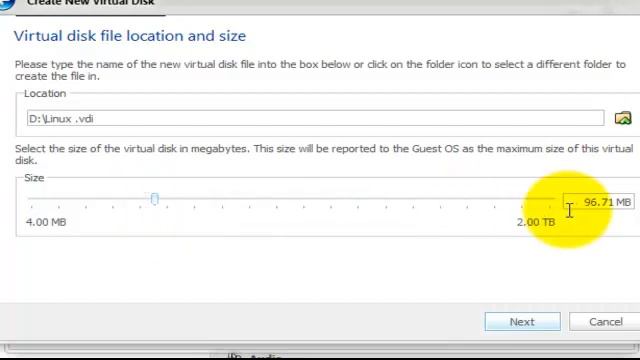The height and width of the screenshot is (360, 640).
Task: Click the instruction text mentioning the folder icon
Action: pos(320,70)
